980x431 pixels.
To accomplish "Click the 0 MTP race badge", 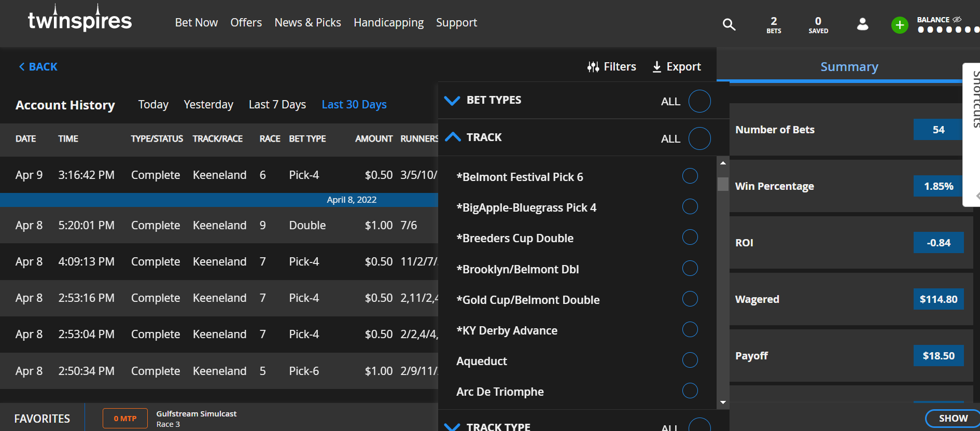I will click(125, 418).
